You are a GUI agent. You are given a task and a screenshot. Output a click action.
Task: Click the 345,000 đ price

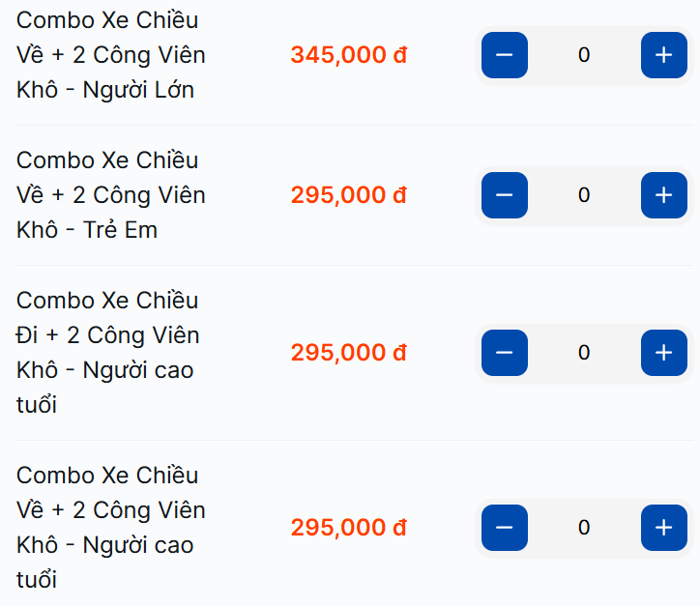(x=348, y=55)
